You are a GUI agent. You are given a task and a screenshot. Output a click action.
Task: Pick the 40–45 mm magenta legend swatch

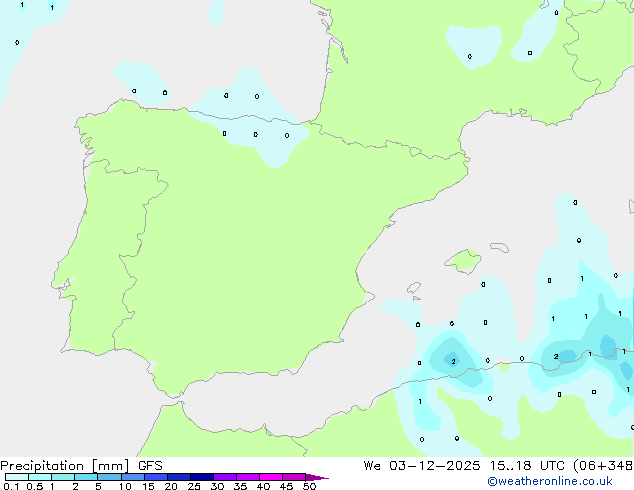pos(271,477)
